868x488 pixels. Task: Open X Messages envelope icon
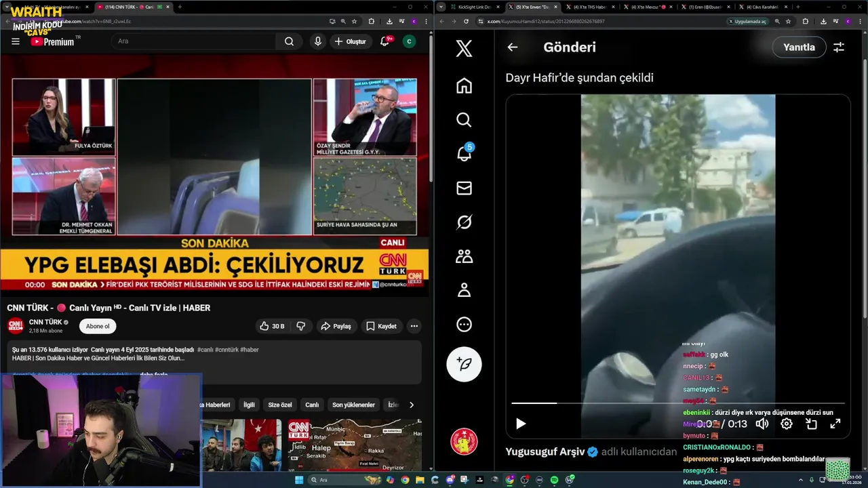[x=464, y=188]
